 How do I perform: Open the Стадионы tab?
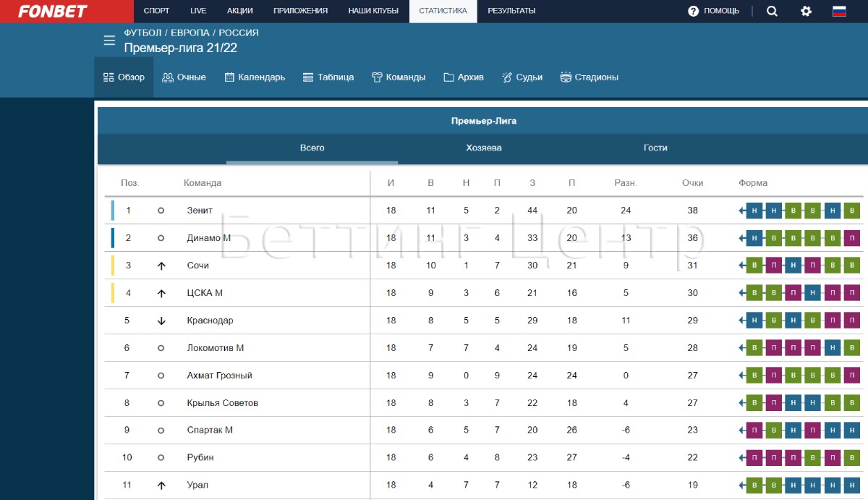(590, 77)
